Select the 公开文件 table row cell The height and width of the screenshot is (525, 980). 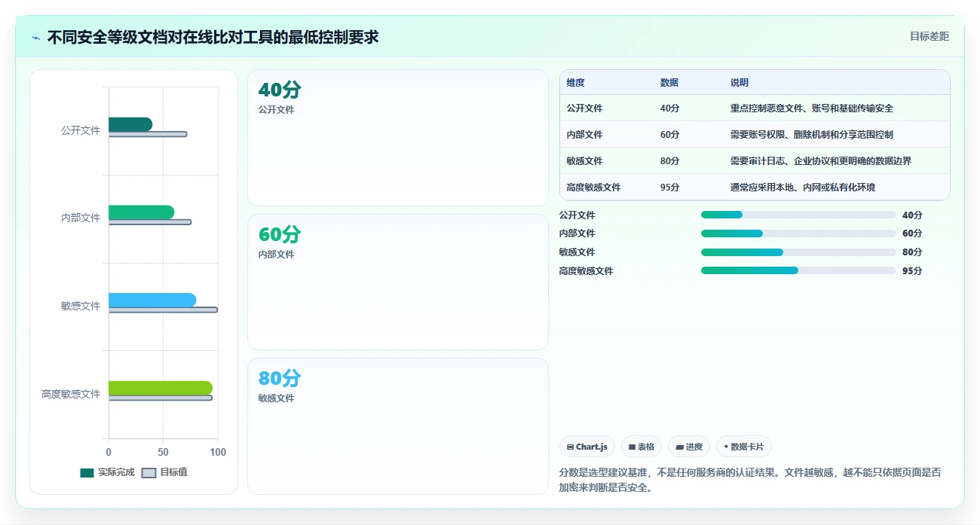[x=584, y=108]
